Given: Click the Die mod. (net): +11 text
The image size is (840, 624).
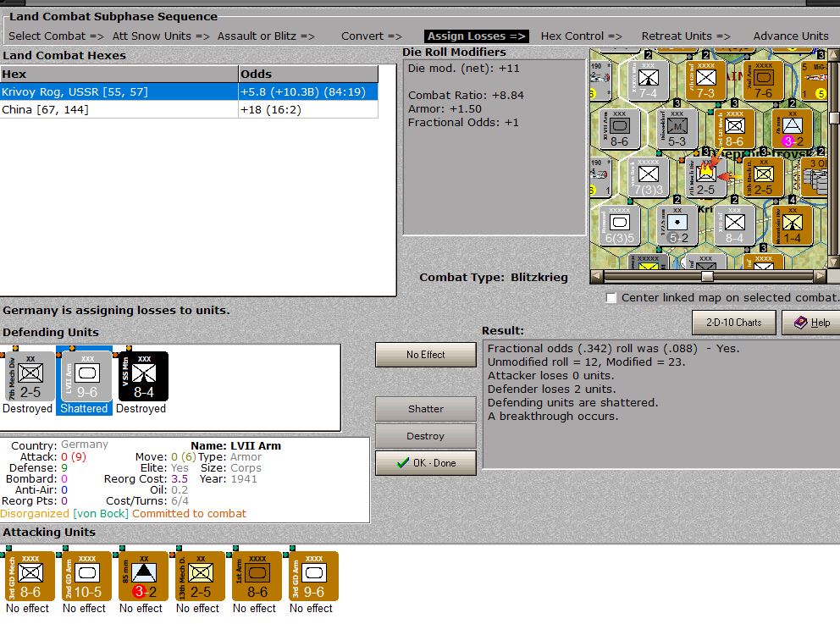Looking at the screenshot, I should pyautogui.click(x=463, y=69).
